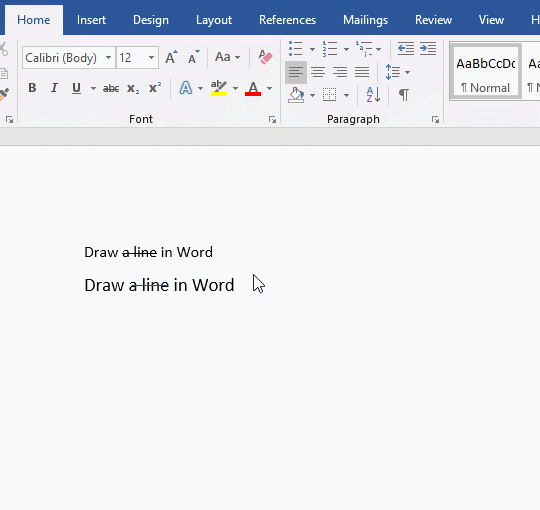Toggle Superscript formatting

[x=155, y=88]
